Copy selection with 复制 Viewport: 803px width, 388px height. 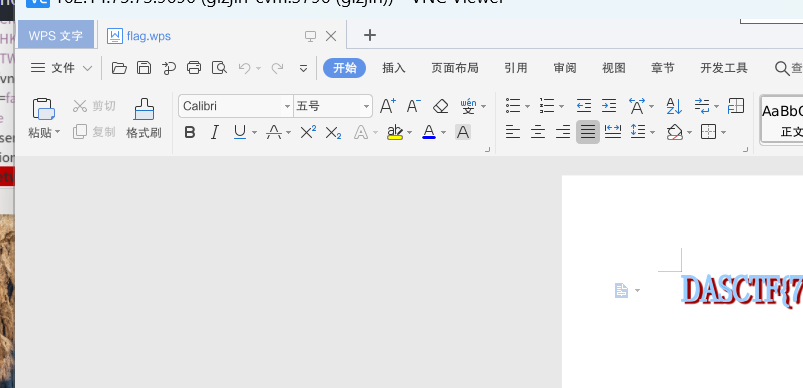[x=94, y=132]
